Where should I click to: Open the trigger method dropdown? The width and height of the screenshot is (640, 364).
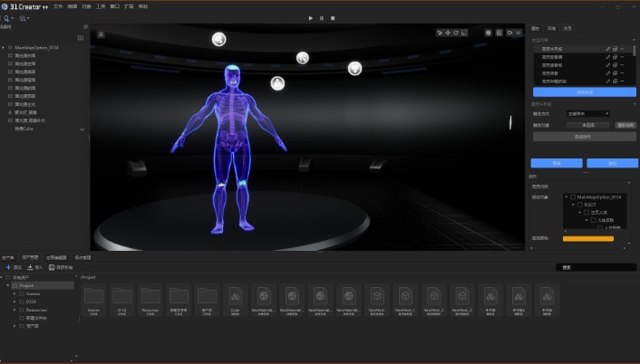coord(582,113)
